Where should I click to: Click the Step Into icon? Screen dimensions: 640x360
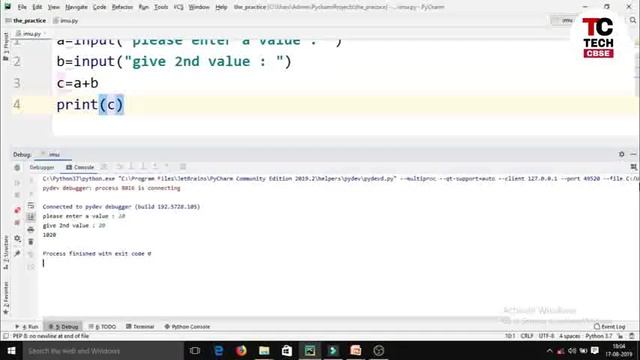coord(131,167)
